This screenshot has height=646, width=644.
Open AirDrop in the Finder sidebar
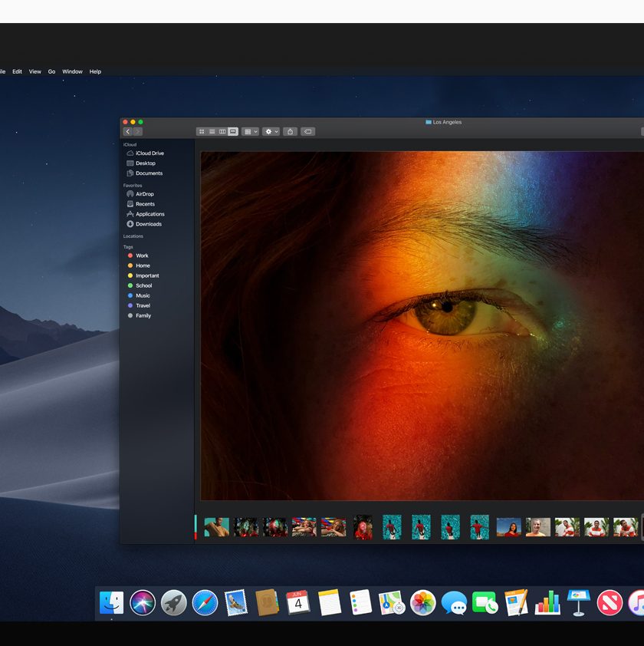coord(144,194)
